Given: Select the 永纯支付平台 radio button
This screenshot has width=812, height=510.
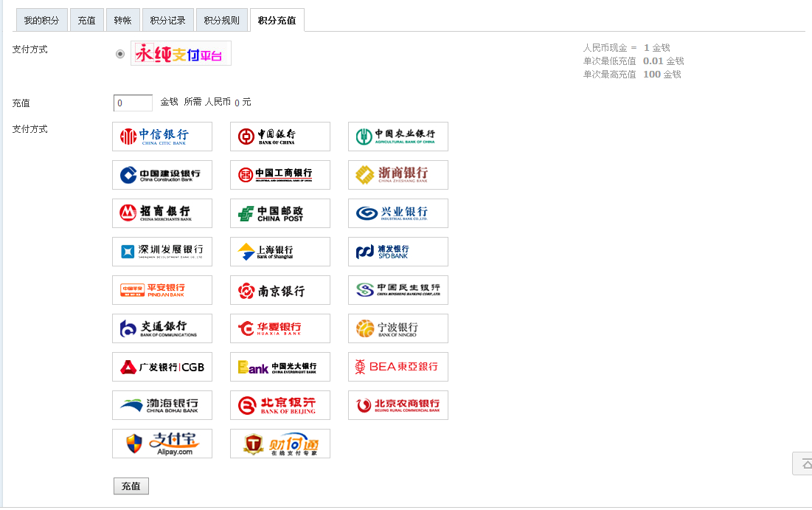Looking at the screenshot, I should point(120,54).
